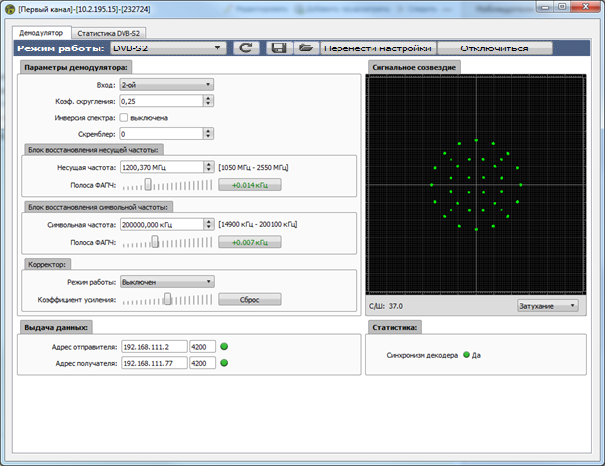This screenshot has width=605, height=466.
Task: Click the refresh icon in the toolbar
Action: (246, 47)
